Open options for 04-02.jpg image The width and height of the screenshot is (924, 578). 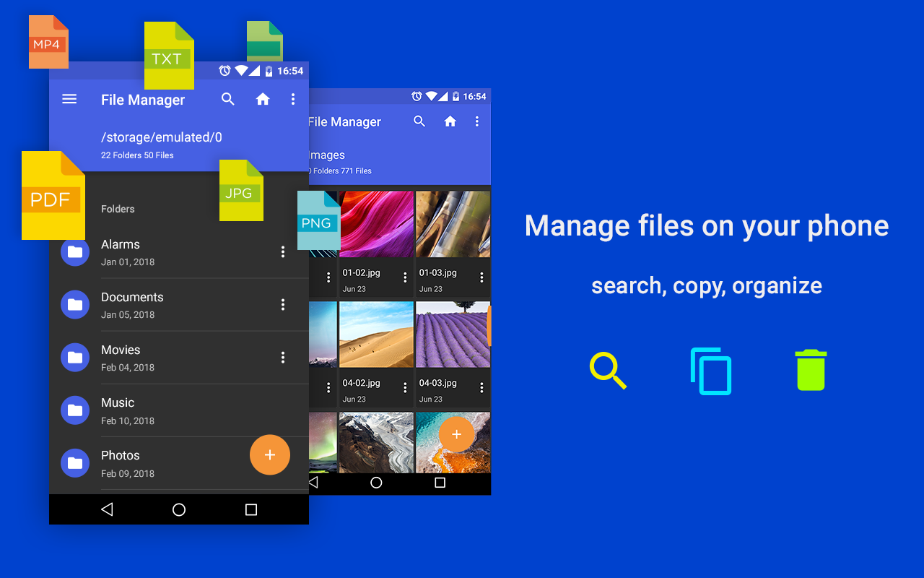pos(405,388)
